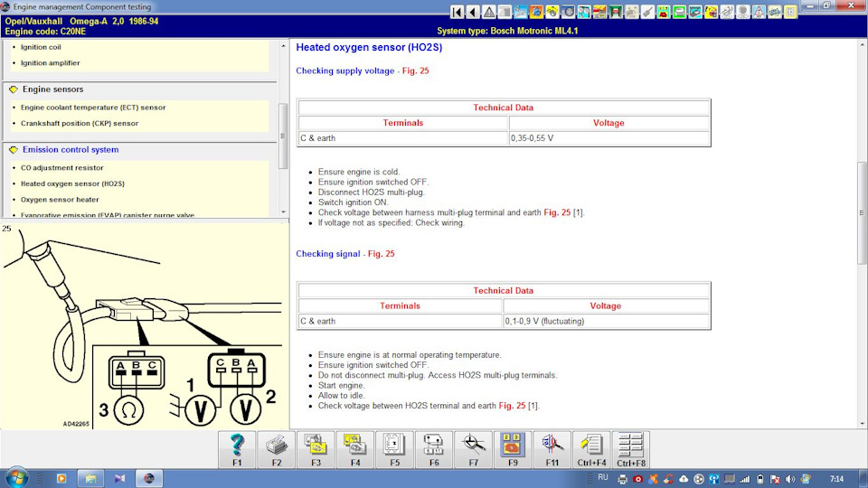The width and height of the screenshot is (868, 488).
Task: Click the F6 button
Action: (434, 449)
